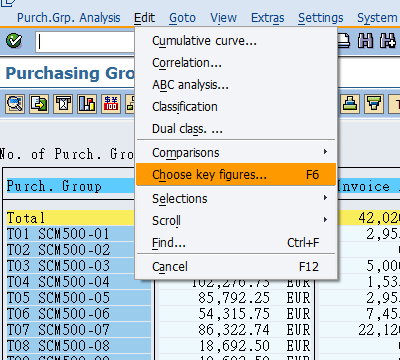Open the Settings menu
This screenshot has width=400, height=360.
320,18
